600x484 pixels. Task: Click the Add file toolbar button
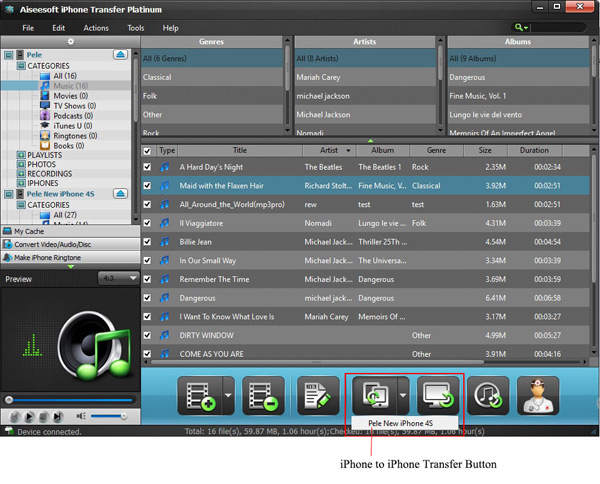click(200, 396)
